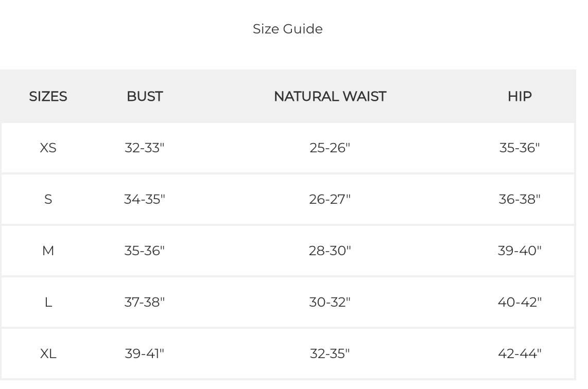This screenshot has width=588, height=389.
Task: Click the NATURAL WAIST column header
Action: tap(330, 97)
